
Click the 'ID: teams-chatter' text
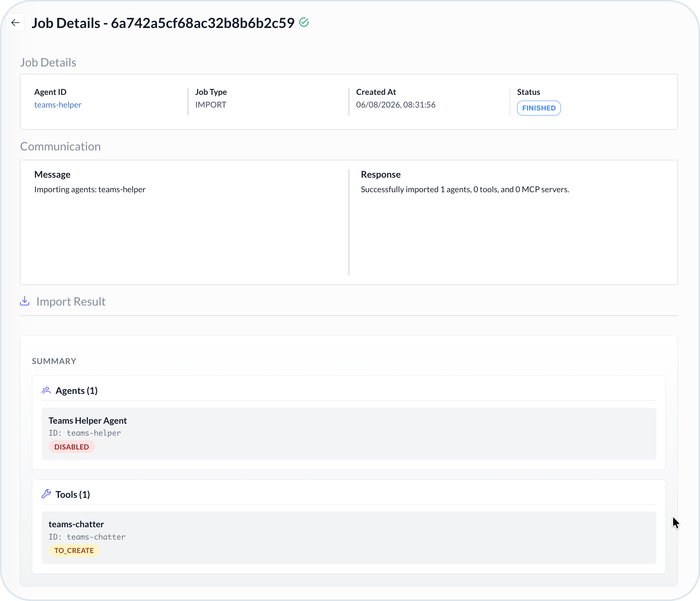click(x=87, y=537)
